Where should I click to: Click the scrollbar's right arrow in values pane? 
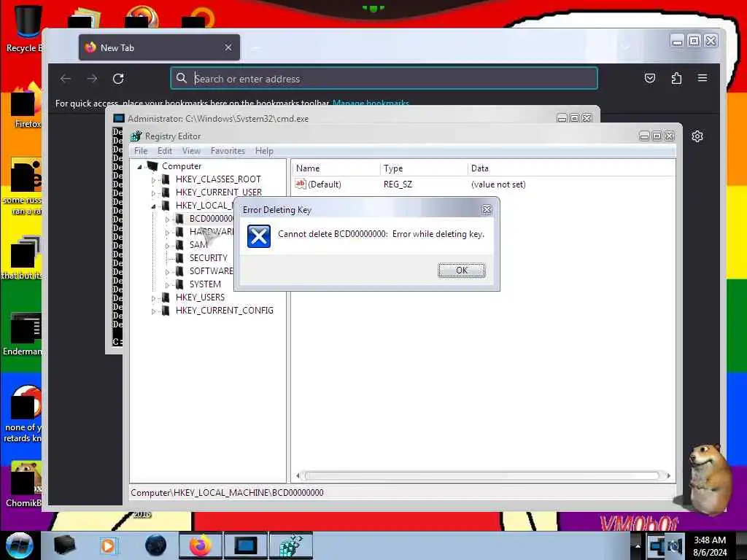(x=668, y=475)
